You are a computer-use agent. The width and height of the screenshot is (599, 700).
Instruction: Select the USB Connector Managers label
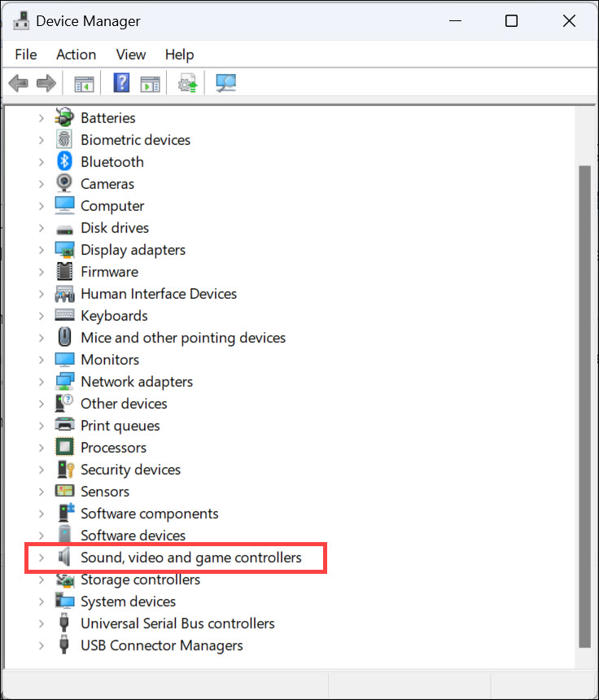[162, 645]
